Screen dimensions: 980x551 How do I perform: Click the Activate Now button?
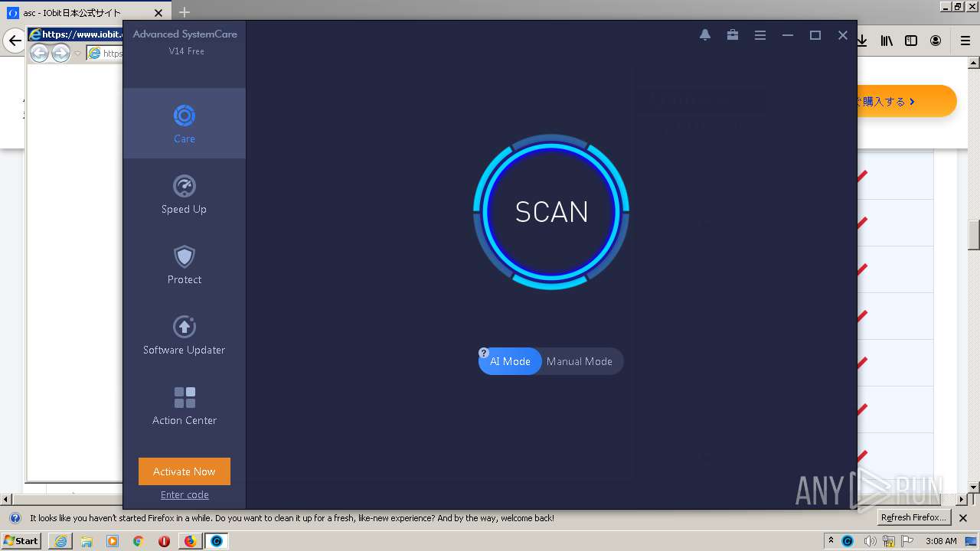coord(184,471)
